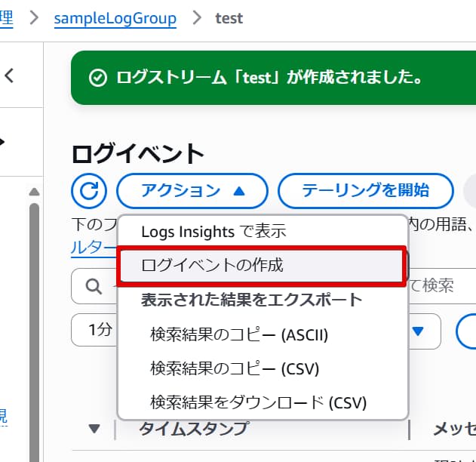Click the refresh log events icon
The height and width of the screenshot is (462, 476).
89,190
